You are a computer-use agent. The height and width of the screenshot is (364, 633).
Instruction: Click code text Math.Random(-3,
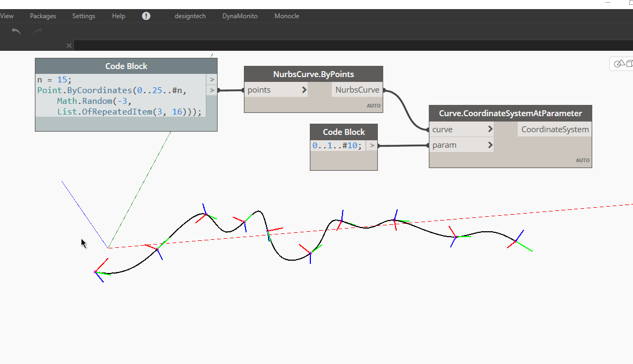[94, 101]
